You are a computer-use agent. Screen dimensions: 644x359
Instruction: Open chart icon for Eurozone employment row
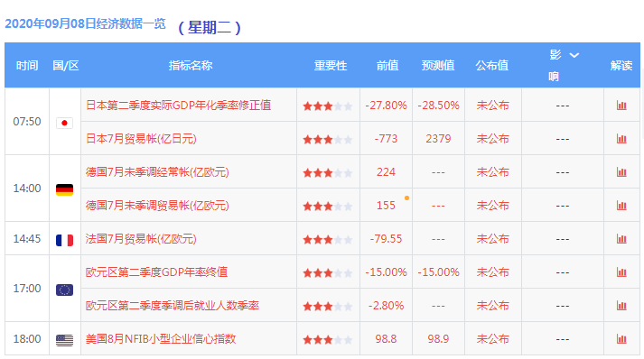[x=621, y=306]
